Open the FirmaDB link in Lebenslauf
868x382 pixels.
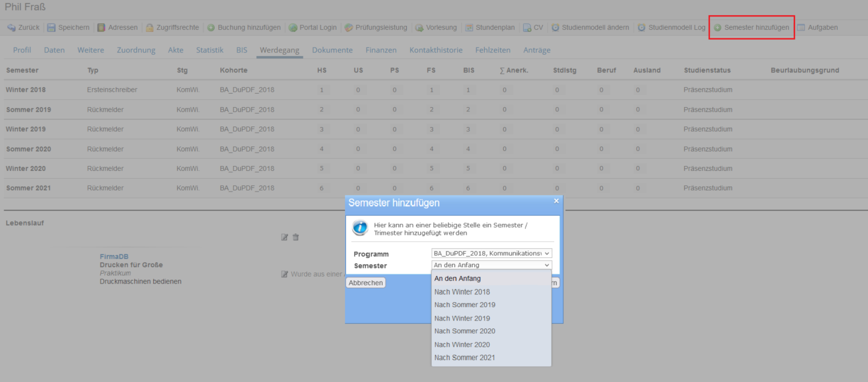coord(114,257)
